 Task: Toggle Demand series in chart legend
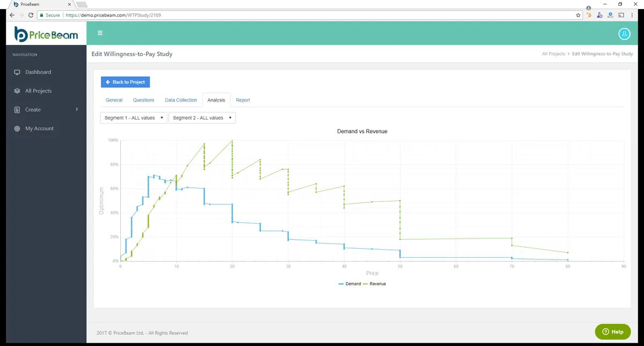pos(350,284)
